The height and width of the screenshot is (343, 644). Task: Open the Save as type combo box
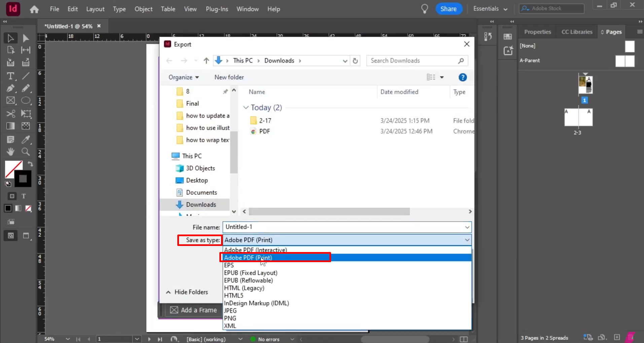[x=347, y=240]
